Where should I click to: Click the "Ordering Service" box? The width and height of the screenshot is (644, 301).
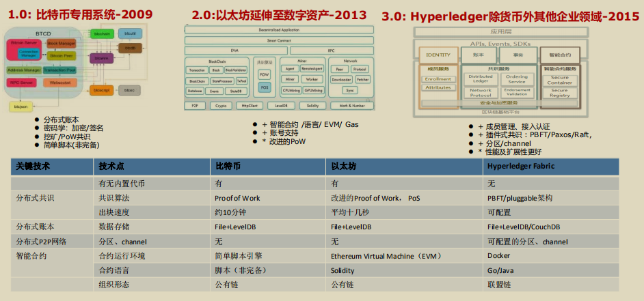tap(516, 79)
